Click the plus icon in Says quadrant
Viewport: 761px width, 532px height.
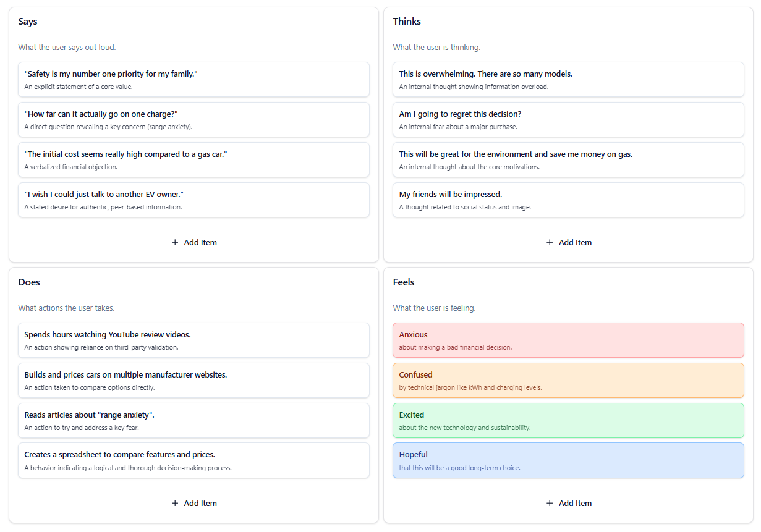tap(175, 243)
